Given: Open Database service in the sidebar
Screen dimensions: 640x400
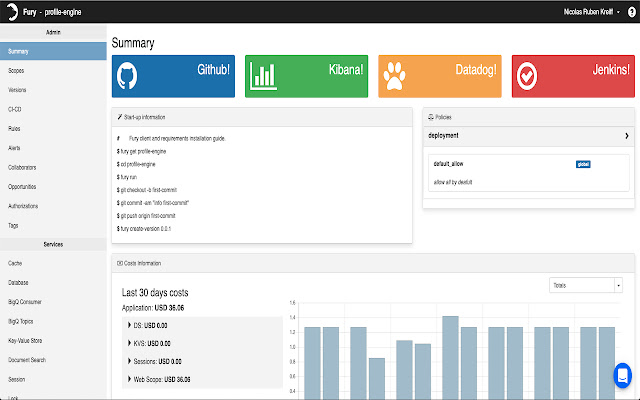Looking at the screenshot, I should pyautogui.click(x=53, y=282).
